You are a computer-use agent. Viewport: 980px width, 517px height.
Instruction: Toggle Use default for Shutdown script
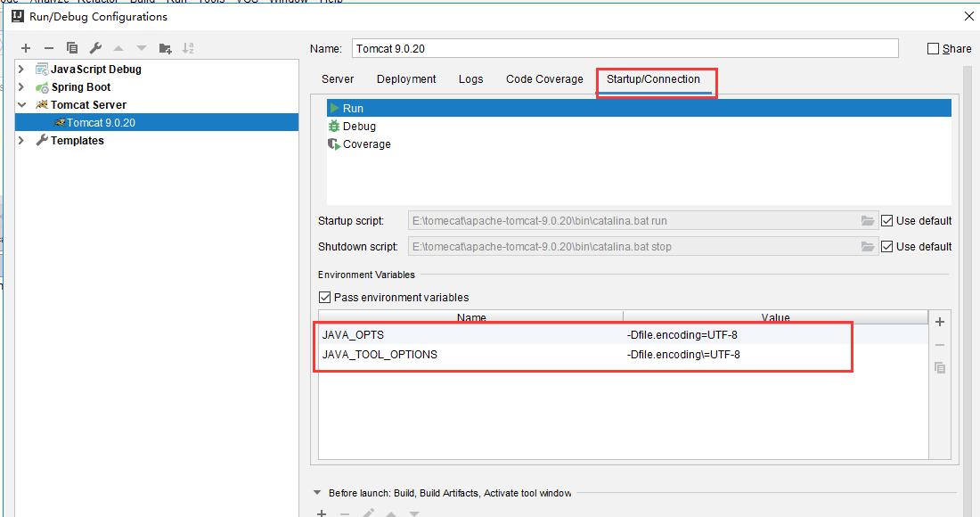click(x=886, y=246)
